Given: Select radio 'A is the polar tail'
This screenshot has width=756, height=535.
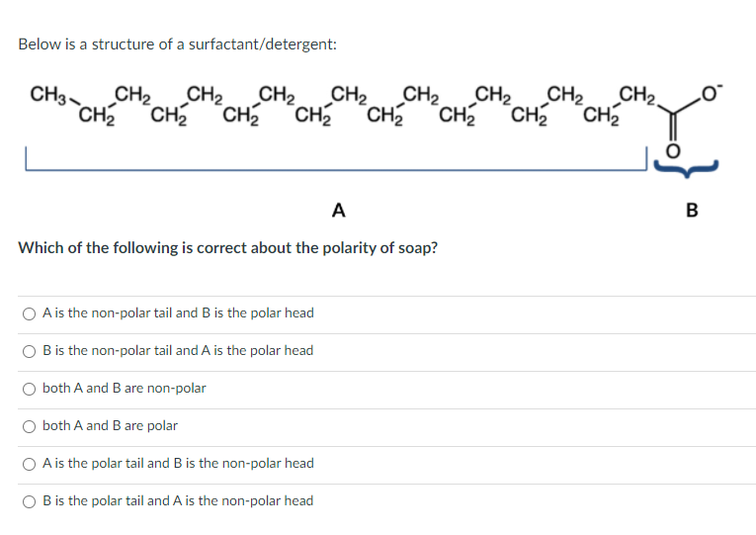Looking at the screenshot, I should click(30, 465).
